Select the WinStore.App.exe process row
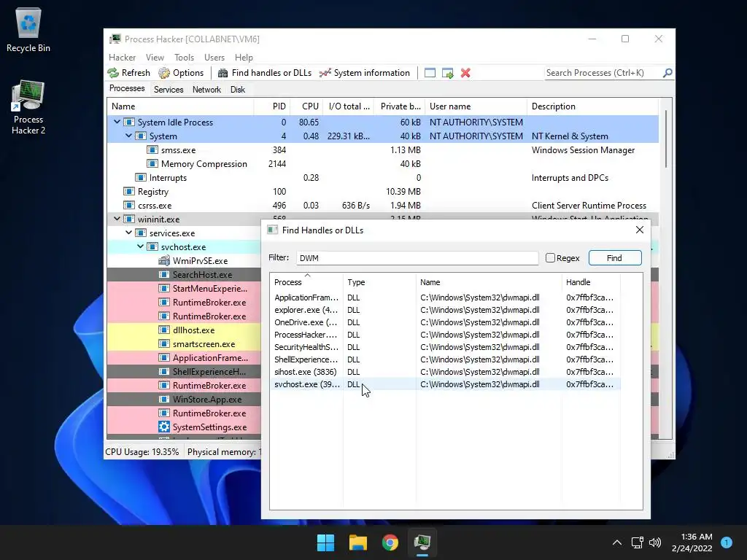 point(184,399)
